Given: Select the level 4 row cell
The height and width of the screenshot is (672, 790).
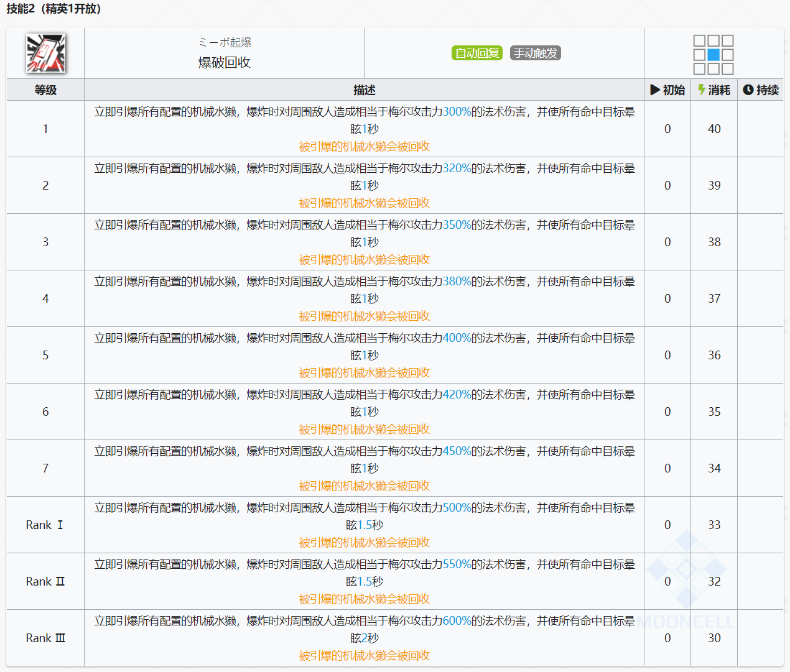Looking at the screenshot, I should coord(45,298).
